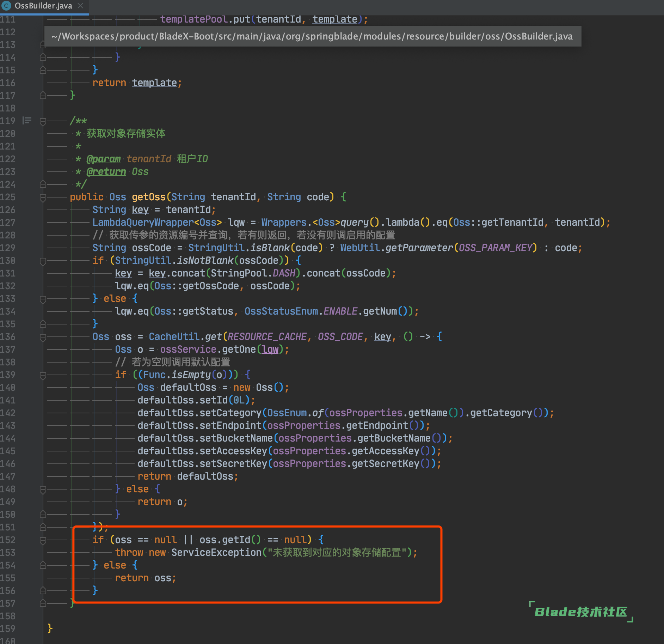Close the OssBuilder.java tab
664x644 pixels.
pos(80,6)
